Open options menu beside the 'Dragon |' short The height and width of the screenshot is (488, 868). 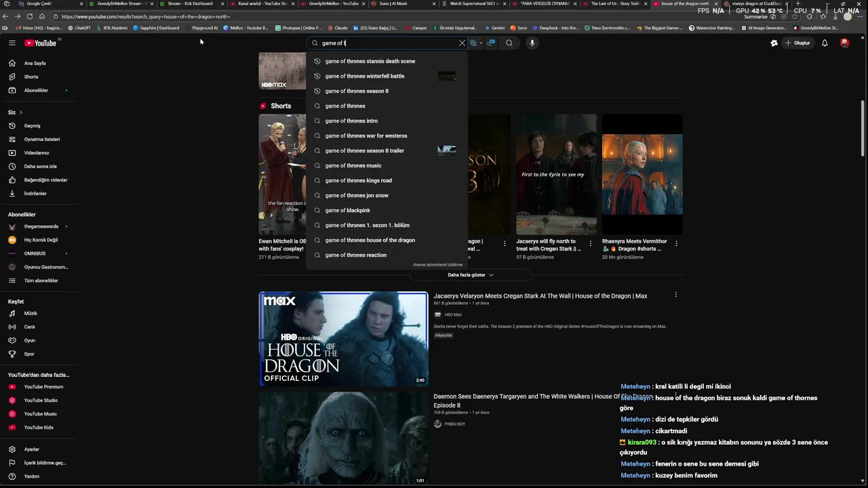point(505,243)
